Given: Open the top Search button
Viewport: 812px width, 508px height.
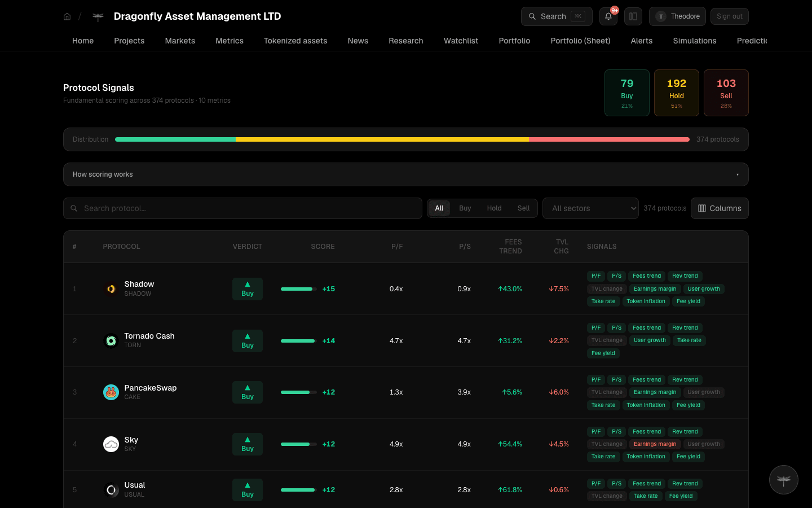Looking at the screenshot, I should [x=557, y=16].
